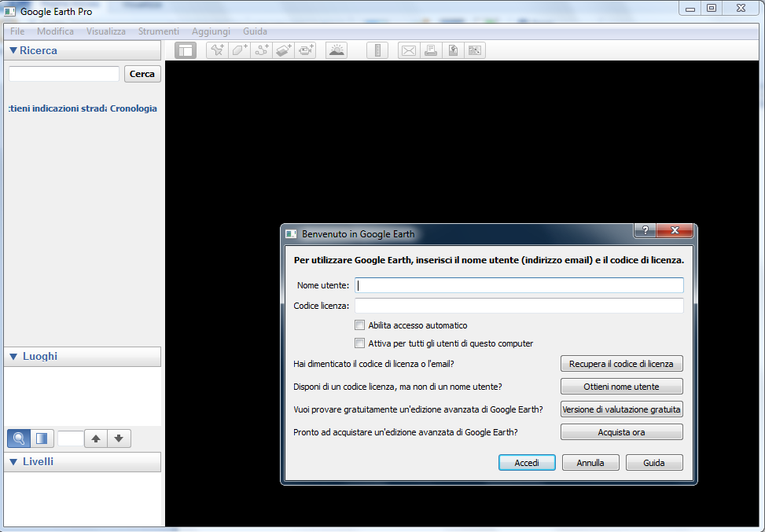The image size is (765, 532).
Task: Minimize the Google Earth Pro window
Action: [690, 8]
